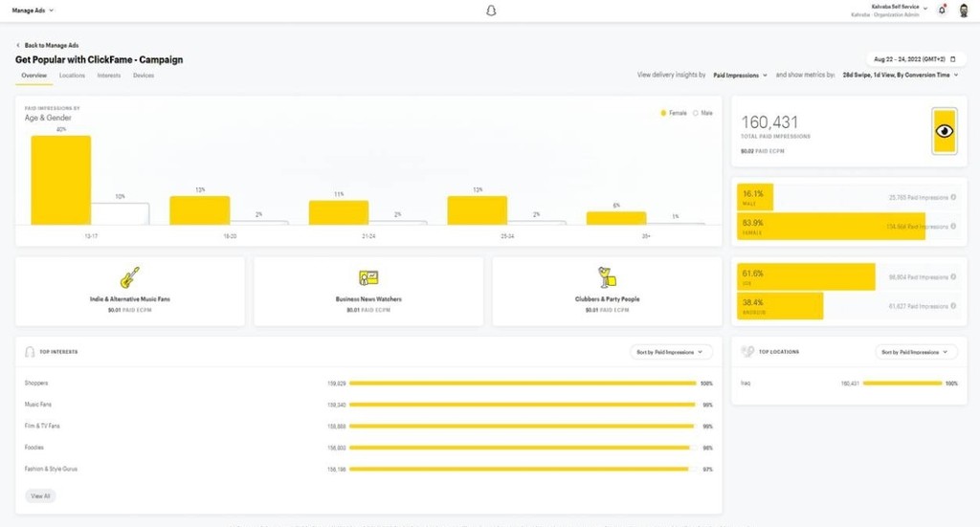Toggle Female series in chart legend

click(x=673, y=113)
